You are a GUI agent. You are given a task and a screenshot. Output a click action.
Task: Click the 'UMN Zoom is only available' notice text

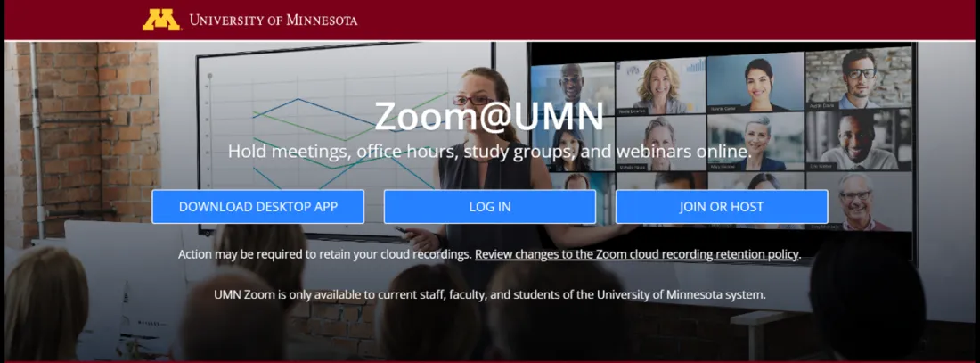click(490, 294)
